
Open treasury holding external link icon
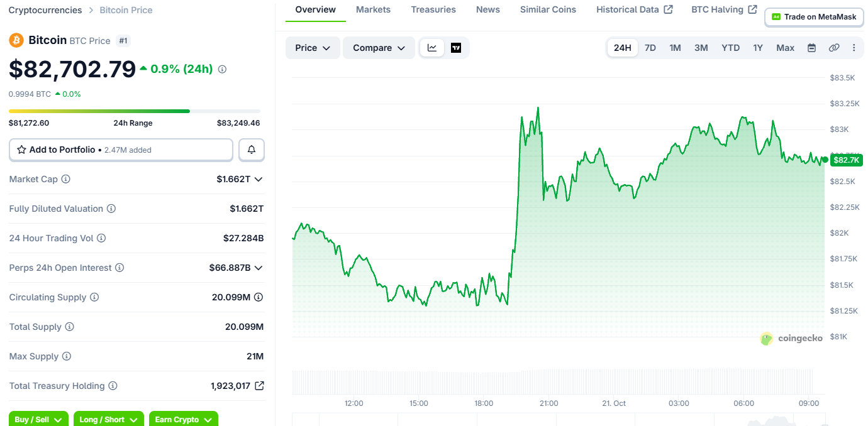coord(259,386)
